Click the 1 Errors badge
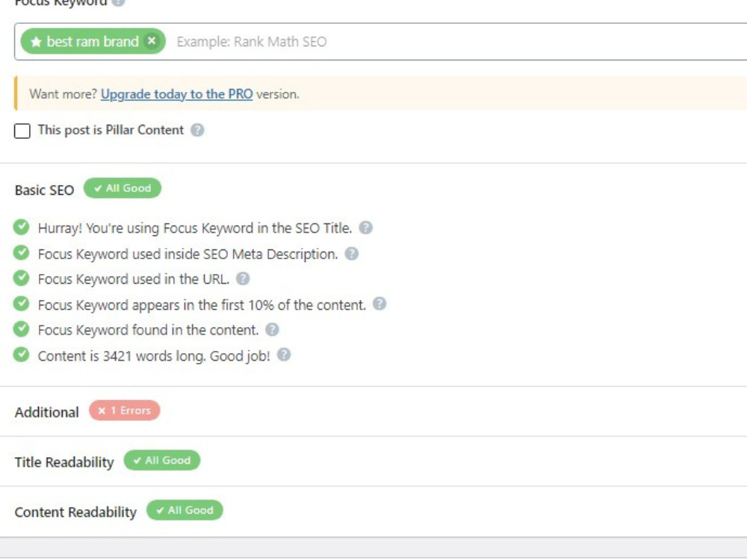The width and height of the screenshot is (747, 560). click(124, 410)
